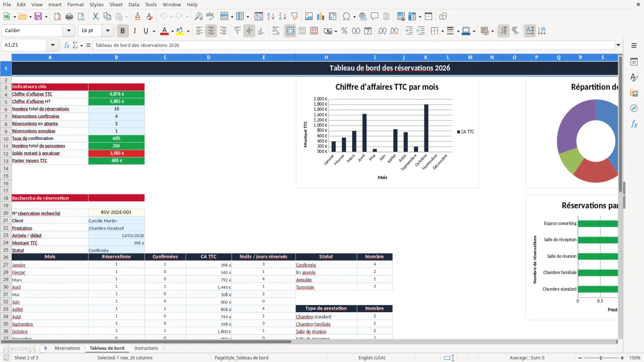Export directly as PDF icon
Image resolution: width=644 pixels, height=362 pixels.
point(57,17)
